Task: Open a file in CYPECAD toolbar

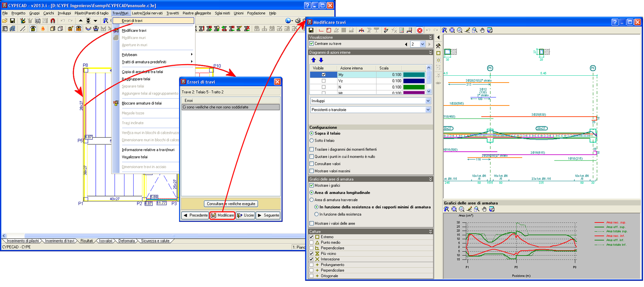Action: 5,21
